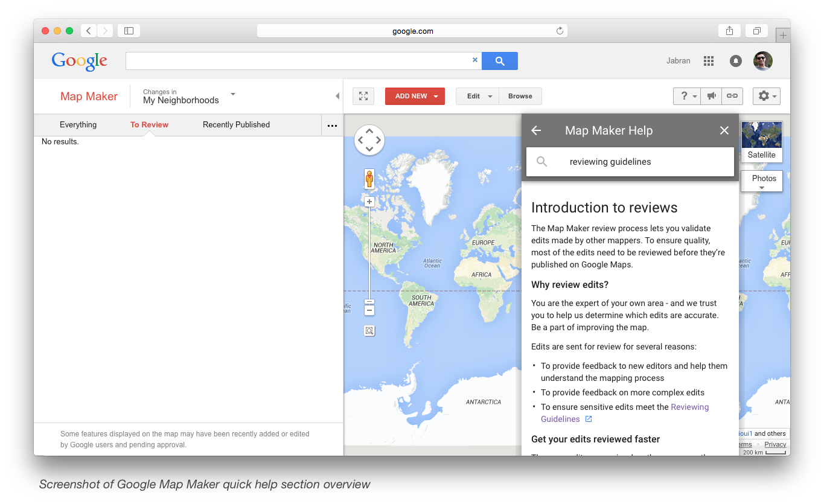This screenshot has height=504, width=824.
Task: Click the Privacy link
Action: click(775, 444)
